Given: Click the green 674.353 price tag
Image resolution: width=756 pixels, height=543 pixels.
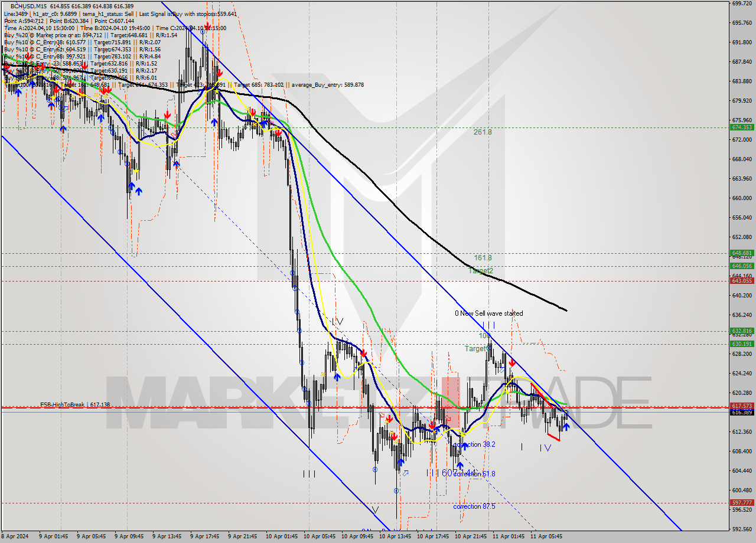Looking at the screenshot, I should 742,127.
